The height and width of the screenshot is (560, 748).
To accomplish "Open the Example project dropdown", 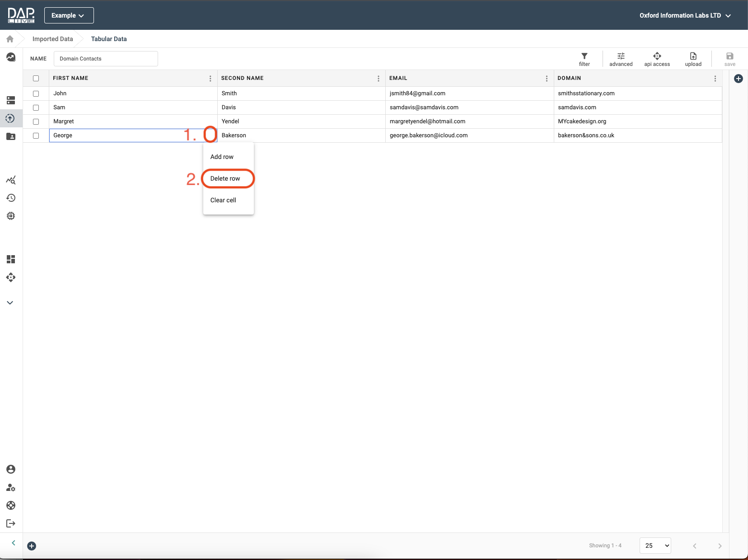I will pos(69,15).
